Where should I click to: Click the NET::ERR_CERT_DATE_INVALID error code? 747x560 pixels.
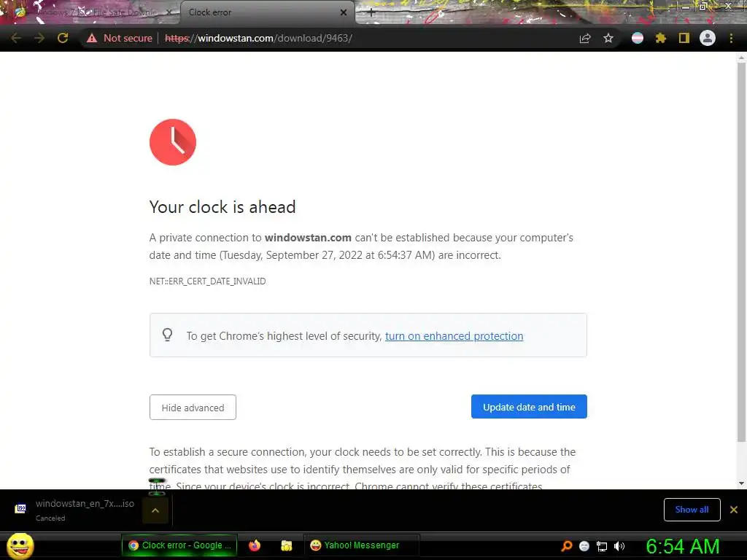click(x=208, y=281)
